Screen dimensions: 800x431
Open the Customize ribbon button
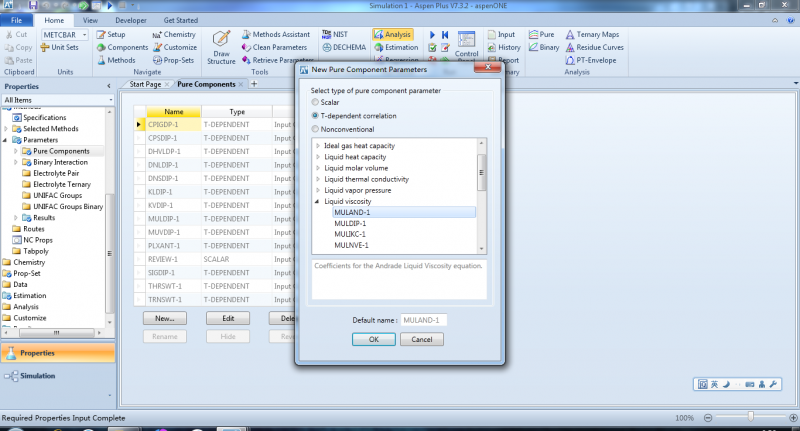[174, 47]
